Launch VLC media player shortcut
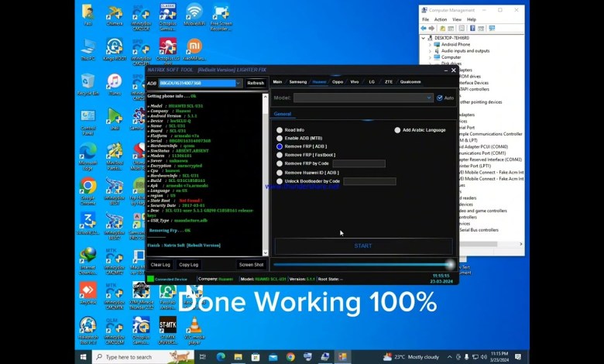The width and height of the screenshot is (604, 364). point(194,326)
